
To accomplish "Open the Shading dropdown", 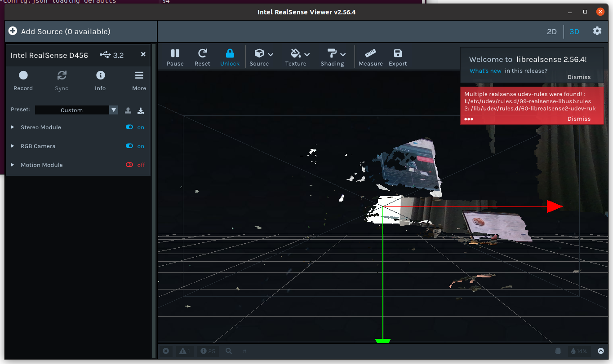I will (333, 57).
